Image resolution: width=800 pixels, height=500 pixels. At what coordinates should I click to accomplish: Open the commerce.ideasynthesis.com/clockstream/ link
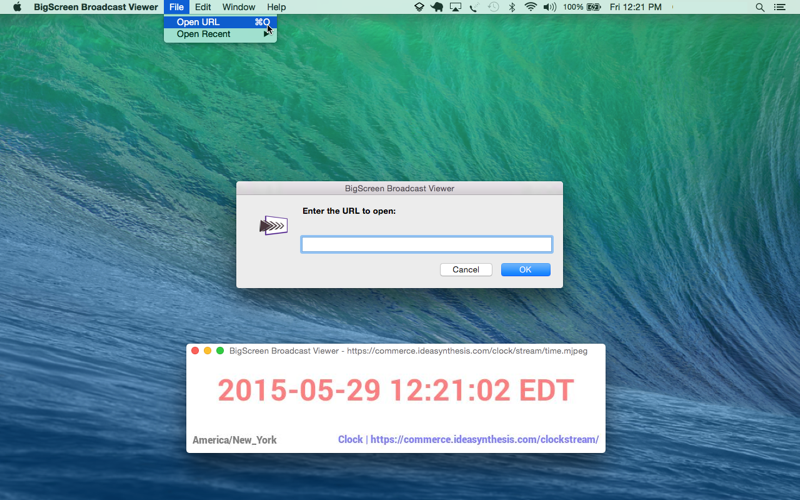point(485,439)
